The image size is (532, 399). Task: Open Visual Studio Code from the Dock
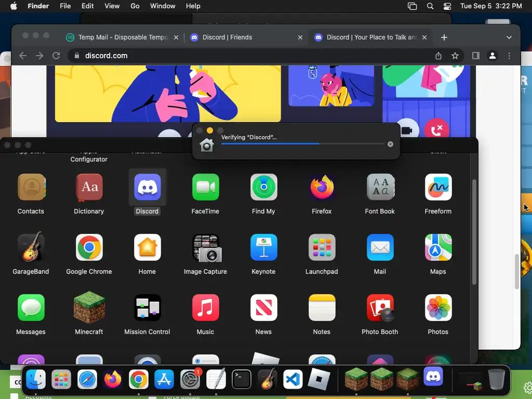click(x=293, y=379)
